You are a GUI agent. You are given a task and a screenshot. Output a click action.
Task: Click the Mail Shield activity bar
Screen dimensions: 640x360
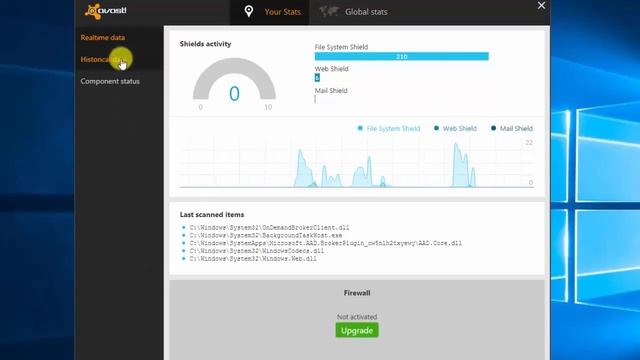click(315, 99)
